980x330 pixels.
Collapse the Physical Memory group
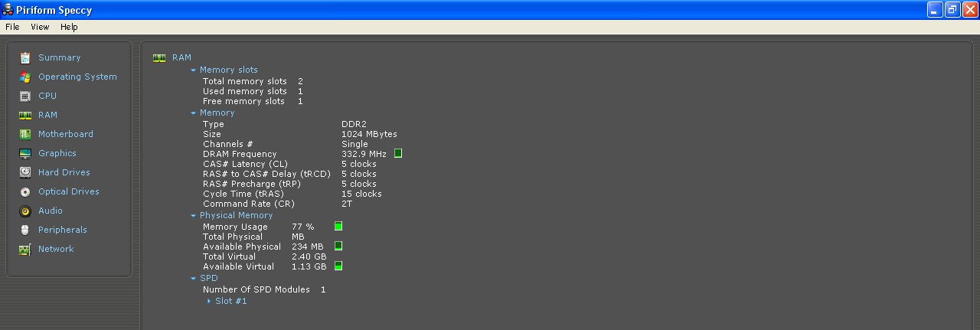194,215
